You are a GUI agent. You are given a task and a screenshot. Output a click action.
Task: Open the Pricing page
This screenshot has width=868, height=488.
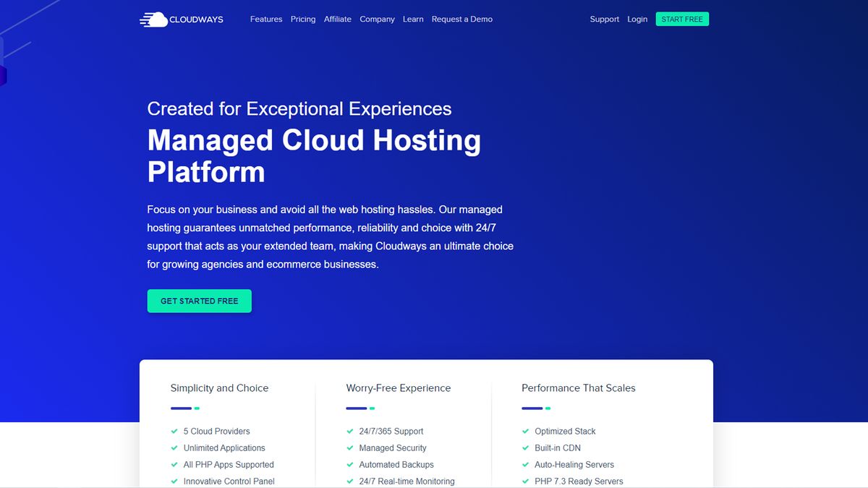[x=303, y=19]
